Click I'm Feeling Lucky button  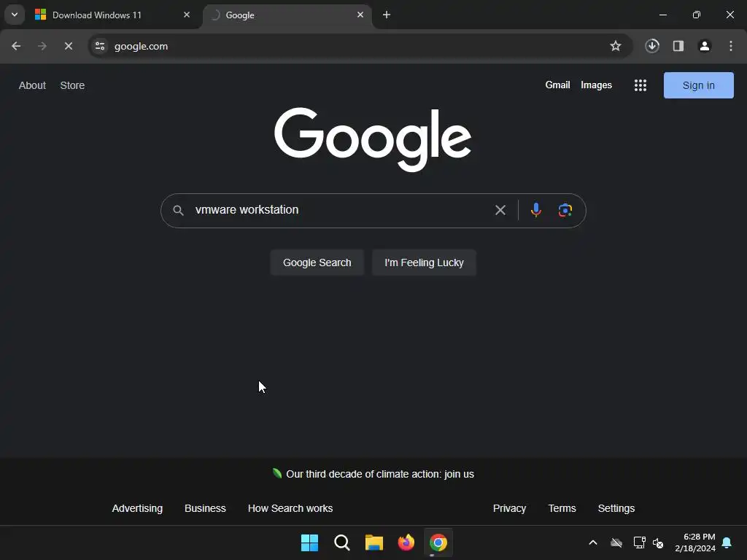(424, 262)
